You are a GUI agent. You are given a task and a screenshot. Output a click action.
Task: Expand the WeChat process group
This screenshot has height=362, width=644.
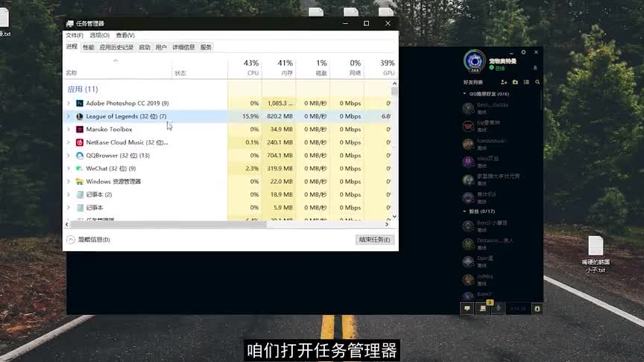point(69,168)
